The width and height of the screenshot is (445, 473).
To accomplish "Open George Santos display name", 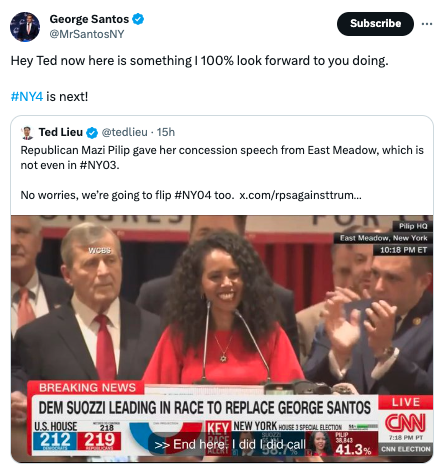I will pyautogui.click(x=89, y=19).
